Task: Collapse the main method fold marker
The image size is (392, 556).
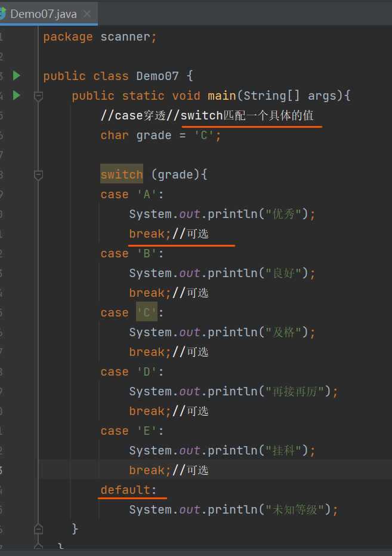Action: [38, 96]
